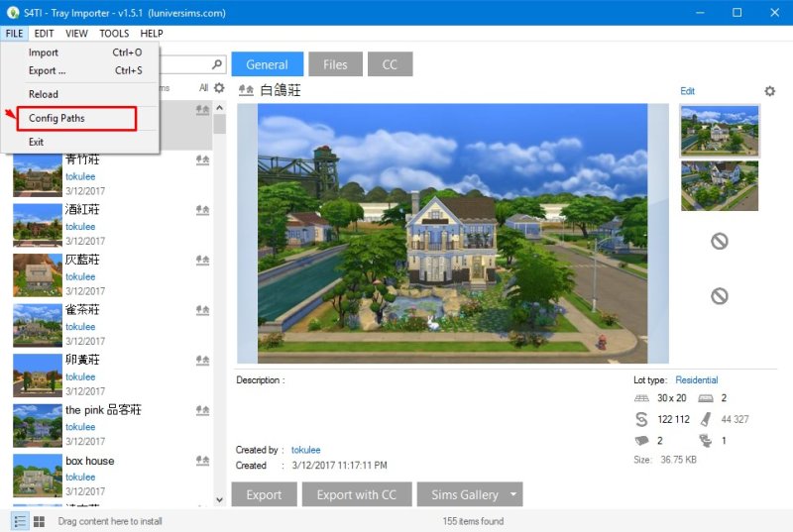Switch to the General tab
The height and width of the screenshot is (532, 793).
(x=267, y=64)
